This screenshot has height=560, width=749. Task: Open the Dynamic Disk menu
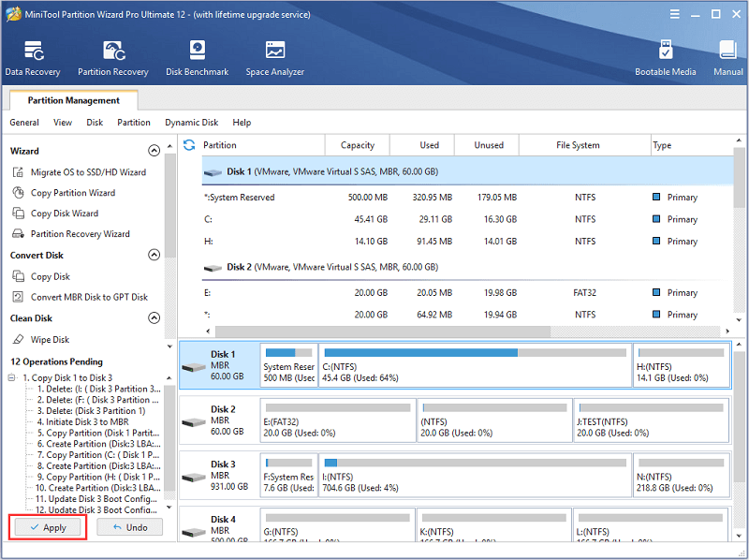coord(192,123)
